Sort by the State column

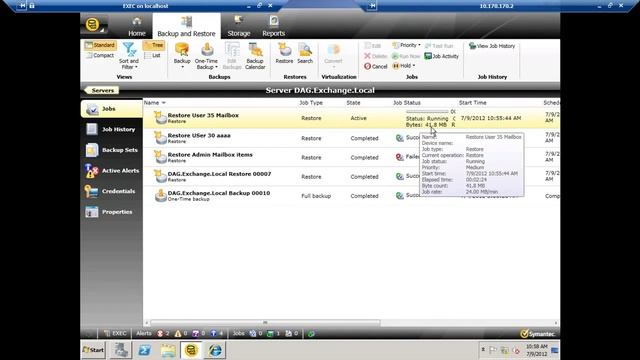click(x=353, y=103)
